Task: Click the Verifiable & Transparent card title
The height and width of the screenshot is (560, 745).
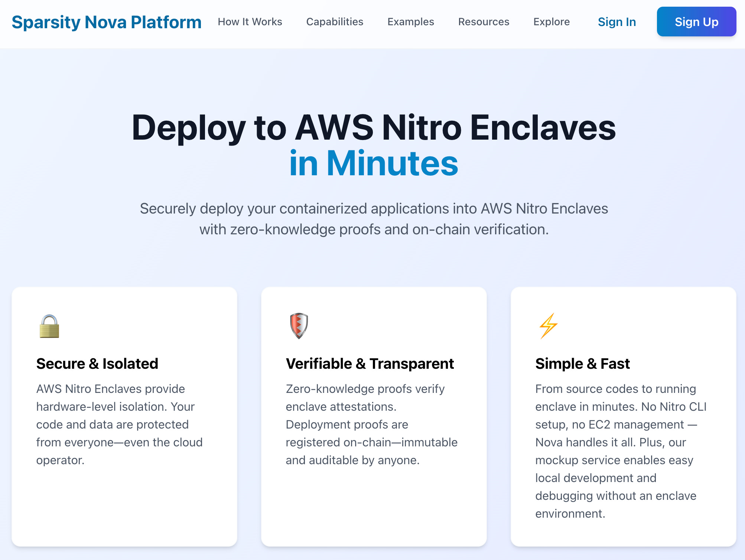Action: 370,364
